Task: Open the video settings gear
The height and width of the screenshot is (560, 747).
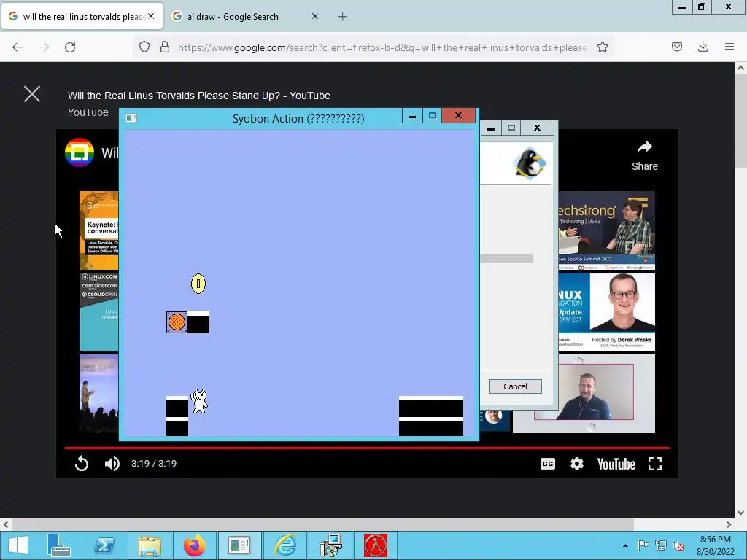Action: pyautogui.click(x=576, y=463)
